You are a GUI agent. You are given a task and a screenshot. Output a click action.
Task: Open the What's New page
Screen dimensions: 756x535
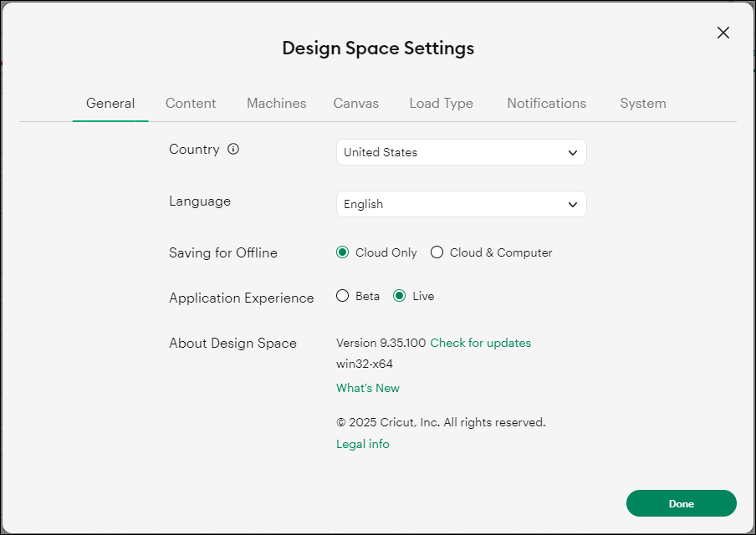coord(367,388)
